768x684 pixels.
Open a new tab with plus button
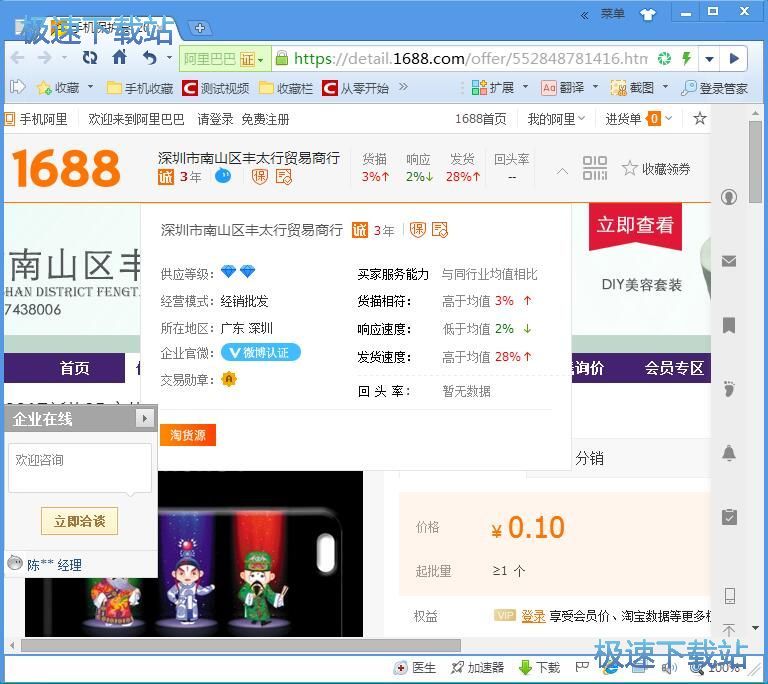coord(199,28)
